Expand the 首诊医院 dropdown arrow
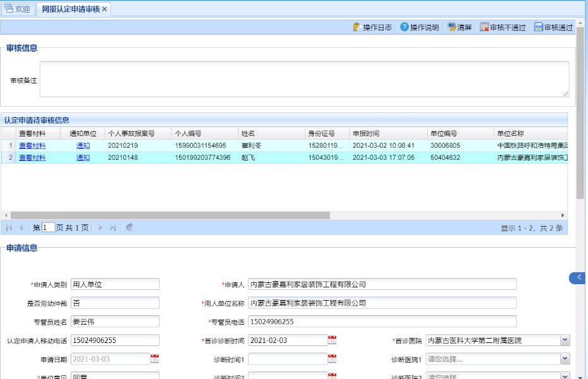Viewport: 588px width, 379px height. click(565, 340)
